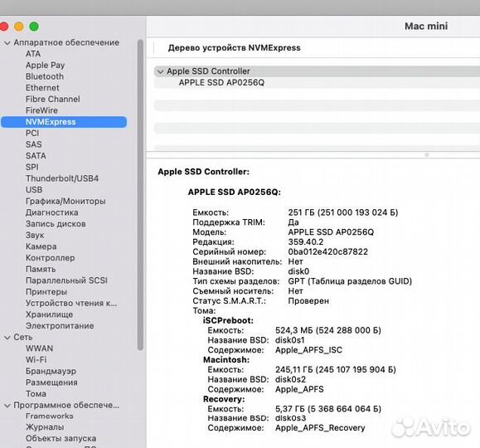Select Устройство чтения к... entry
The width and height of the screenshot is (480, 448).
[71, 303]
